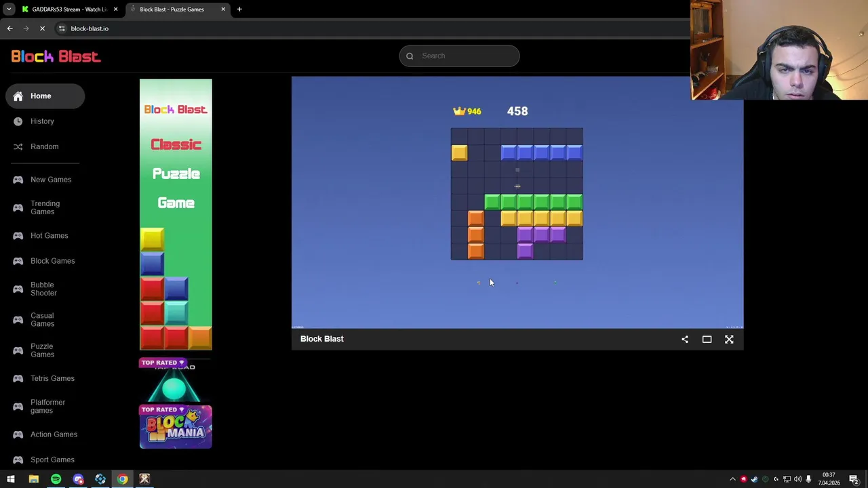Enter fullscreen for Block Blast game
Viewport: 868px width, 488px height.
(x=729, y=339)
